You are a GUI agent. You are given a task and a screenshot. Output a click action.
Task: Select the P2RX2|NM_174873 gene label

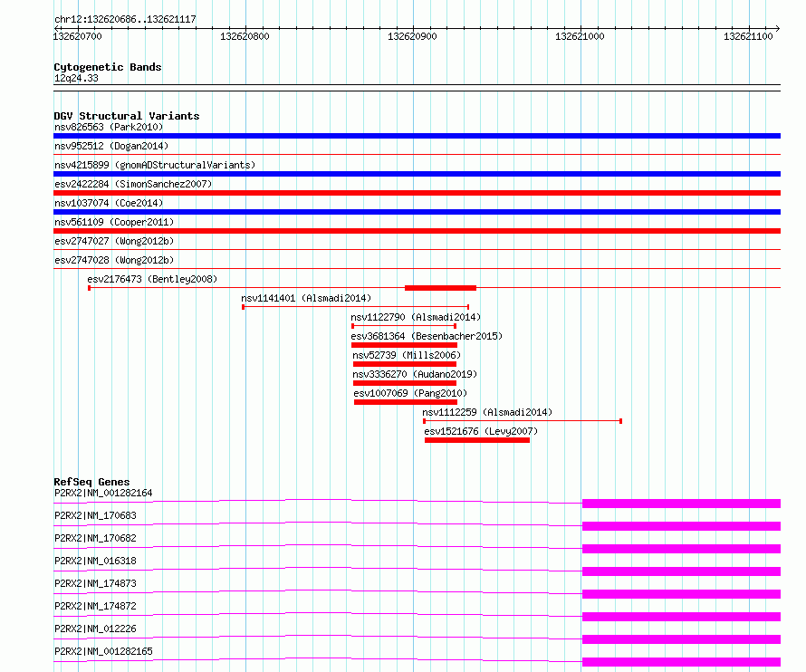(x=95, y=583)
